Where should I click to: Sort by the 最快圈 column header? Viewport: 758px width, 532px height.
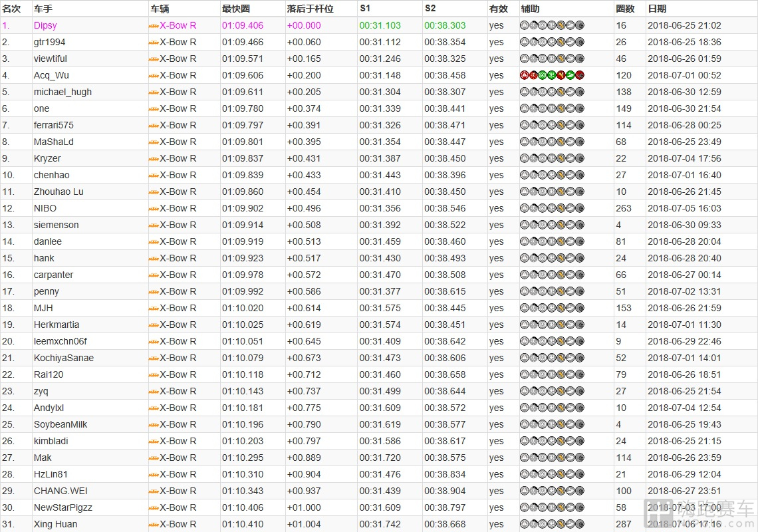coord(236,9)
